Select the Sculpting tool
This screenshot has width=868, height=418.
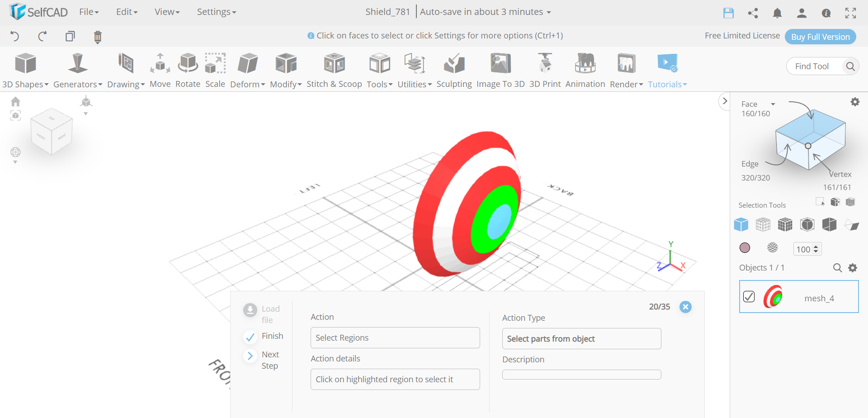pos(454,70)
